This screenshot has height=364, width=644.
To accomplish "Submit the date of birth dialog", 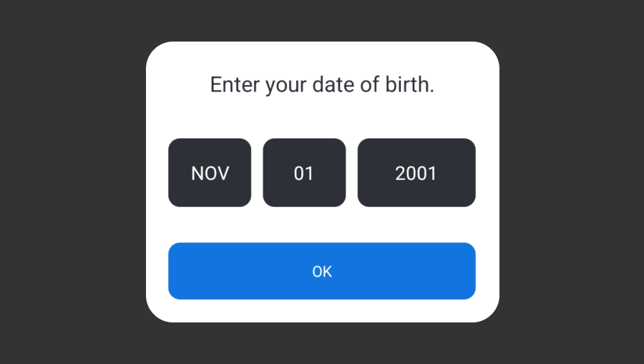I will point(322,271).
